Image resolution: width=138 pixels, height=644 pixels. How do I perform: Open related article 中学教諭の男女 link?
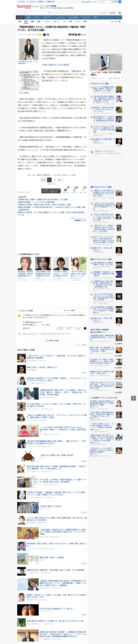click(43, 200)
